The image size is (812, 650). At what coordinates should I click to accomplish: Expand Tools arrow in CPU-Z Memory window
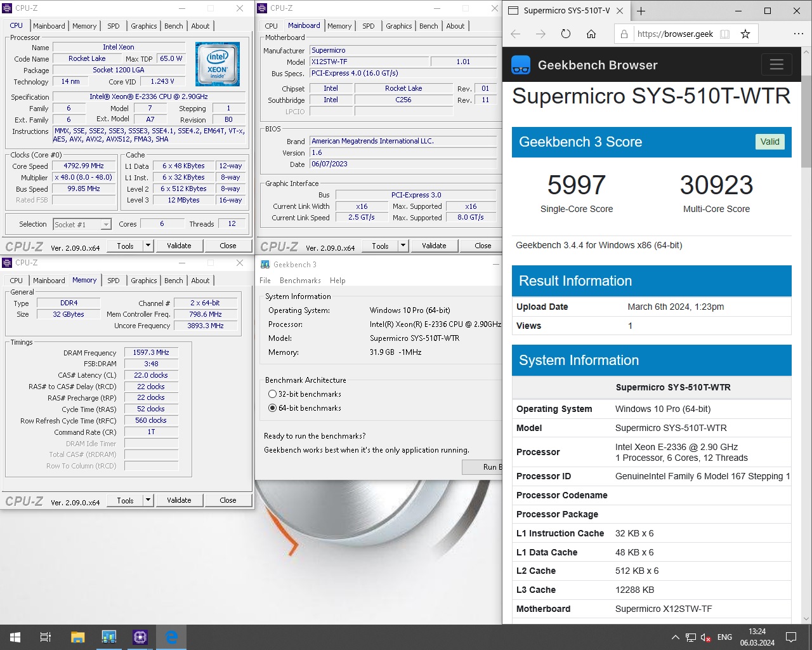click(148, 500)
